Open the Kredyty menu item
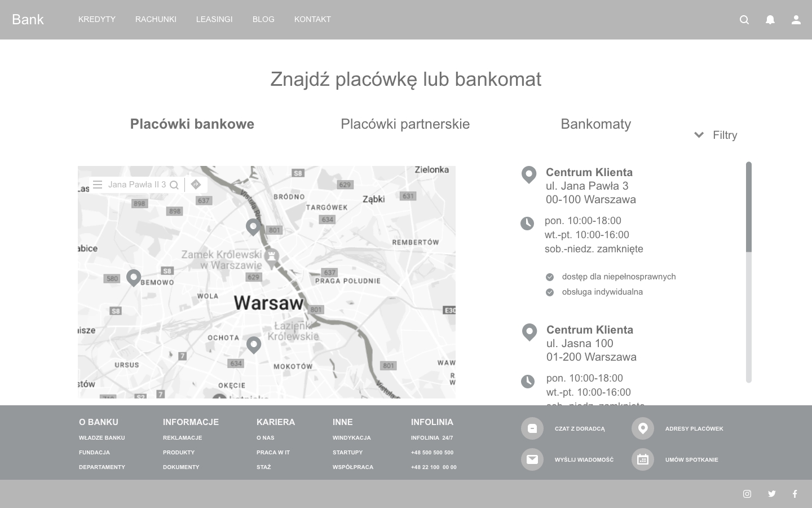 97,19
